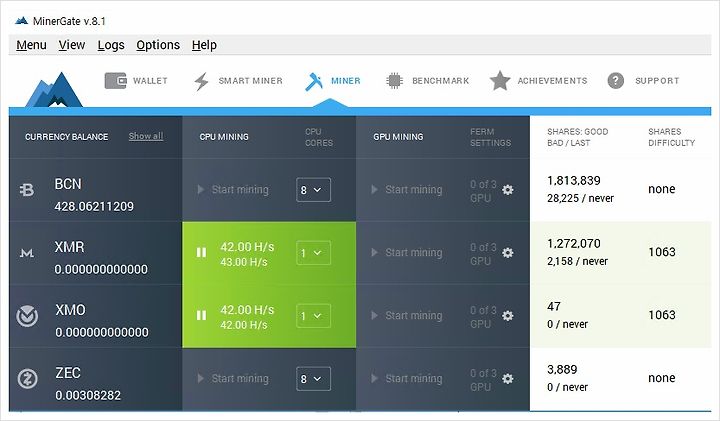Click BCN good shares 1,813,839

pos(574,180)
